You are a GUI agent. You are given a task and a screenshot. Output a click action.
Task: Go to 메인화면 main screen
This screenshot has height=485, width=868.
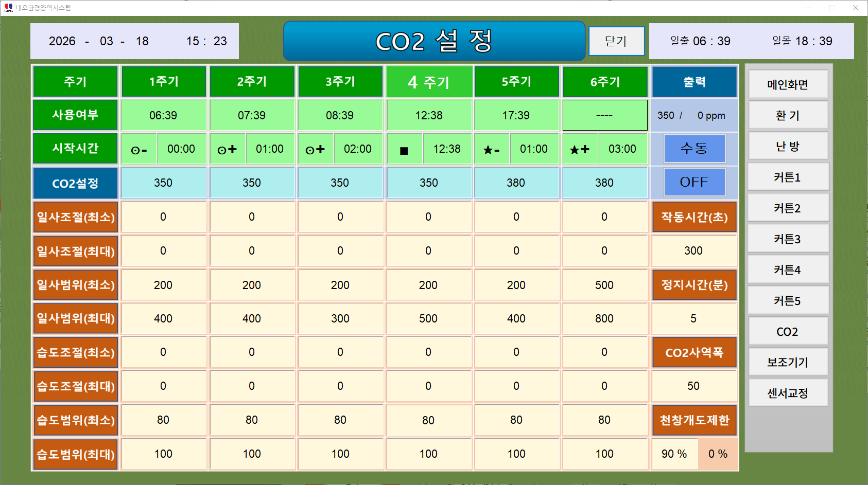(x=788, y=84)
